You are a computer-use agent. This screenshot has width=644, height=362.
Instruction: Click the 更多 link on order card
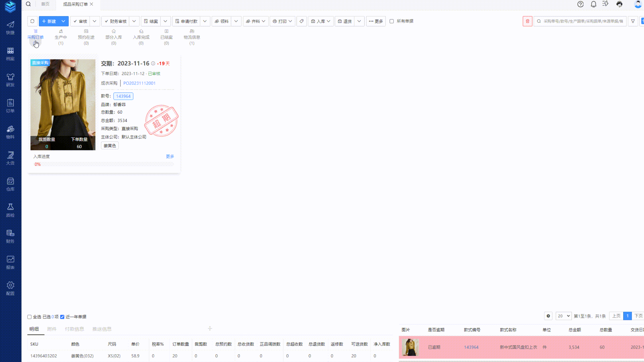pyautogui.click(x=170, y=156)
